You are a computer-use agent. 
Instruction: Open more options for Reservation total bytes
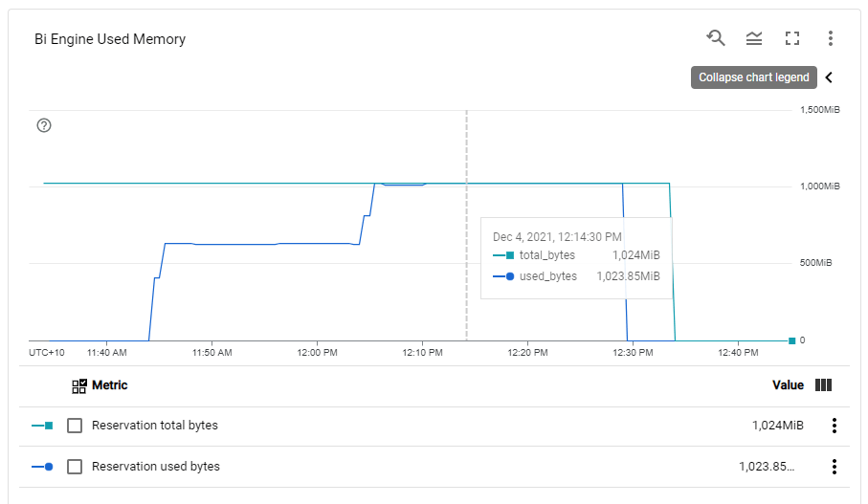click(x=835, y=426)
